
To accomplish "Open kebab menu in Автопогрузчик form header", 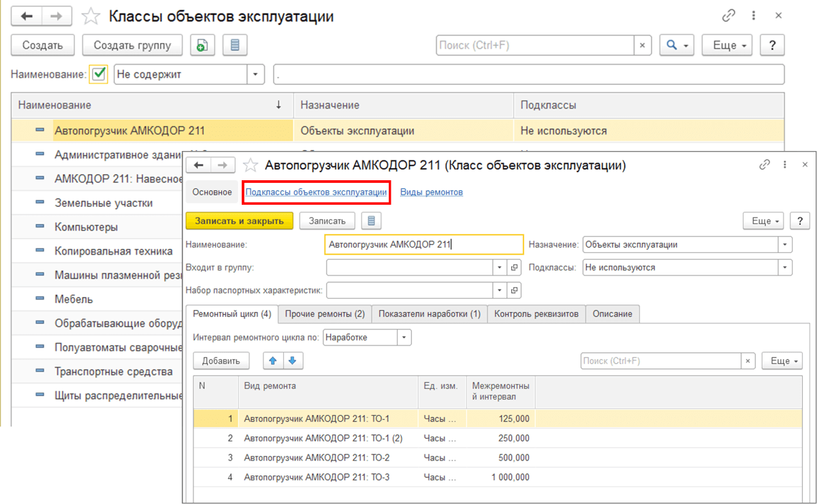I will pyautogui.click(x=784, y=165).
